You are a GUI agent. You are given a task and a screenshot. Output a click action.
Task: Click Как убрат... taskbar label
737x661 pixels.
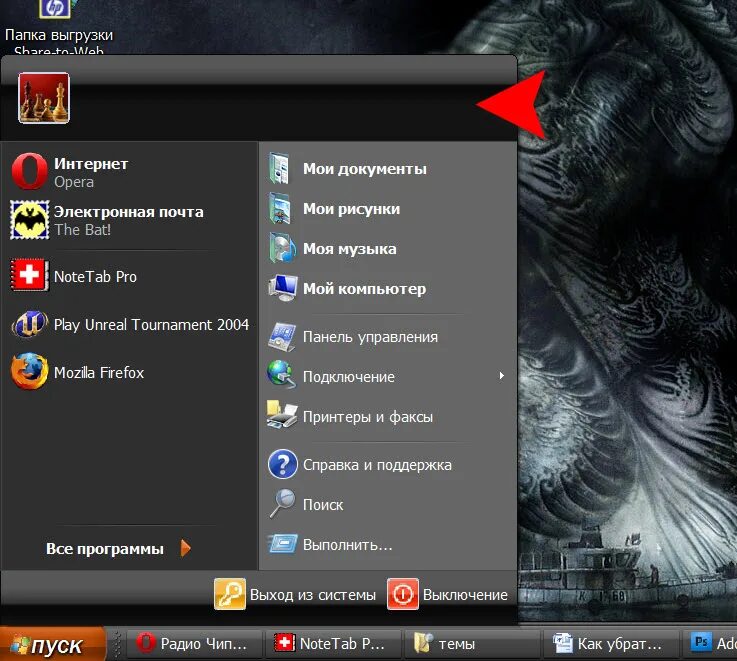pos(619,644)
